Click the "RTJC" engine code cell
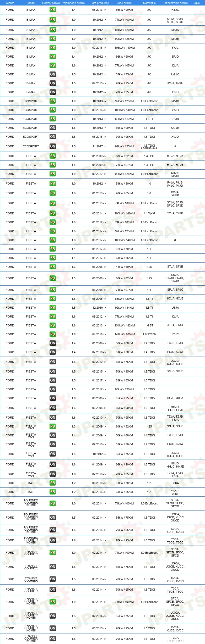This screenshot has width=205, height=644. pyautogui.click(x=175, y=10)
